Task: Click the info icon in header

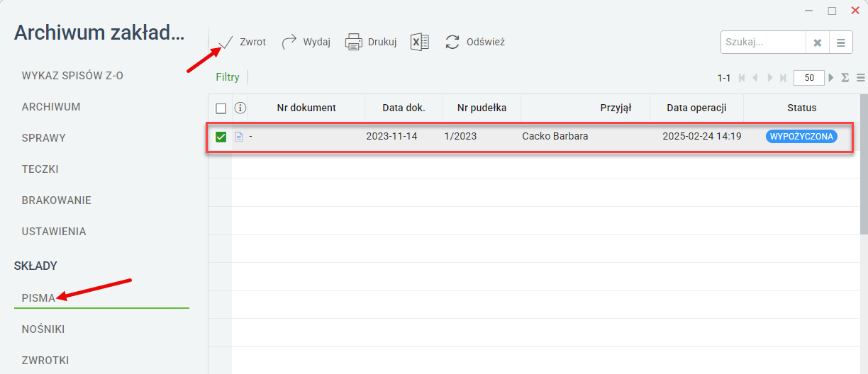Action: pos(240,108)
